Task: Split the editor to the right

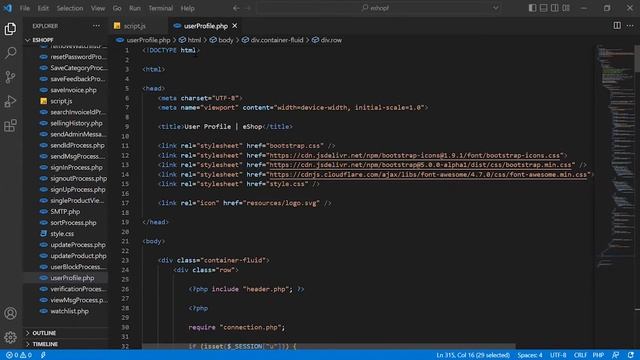Action: click(x=617, y=26)
